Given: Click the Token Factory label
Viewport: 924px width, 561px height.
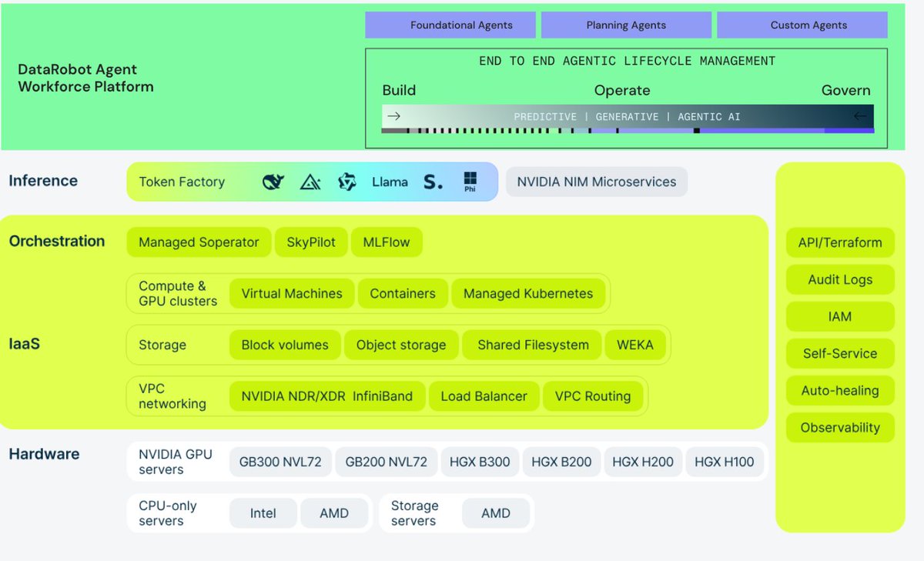Looking at the screenshot, I should pyautogui.click(x=182, y=182).
